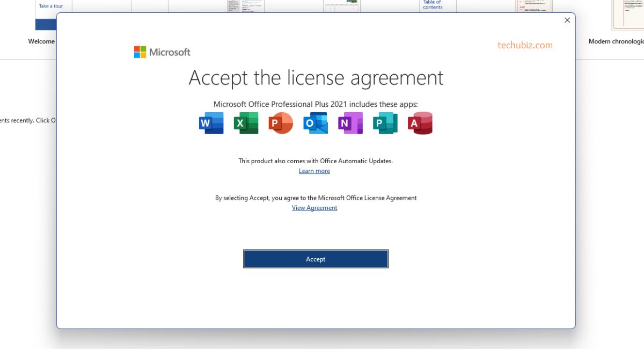Click the Office Automatic Updates notice text

(316, 161)
